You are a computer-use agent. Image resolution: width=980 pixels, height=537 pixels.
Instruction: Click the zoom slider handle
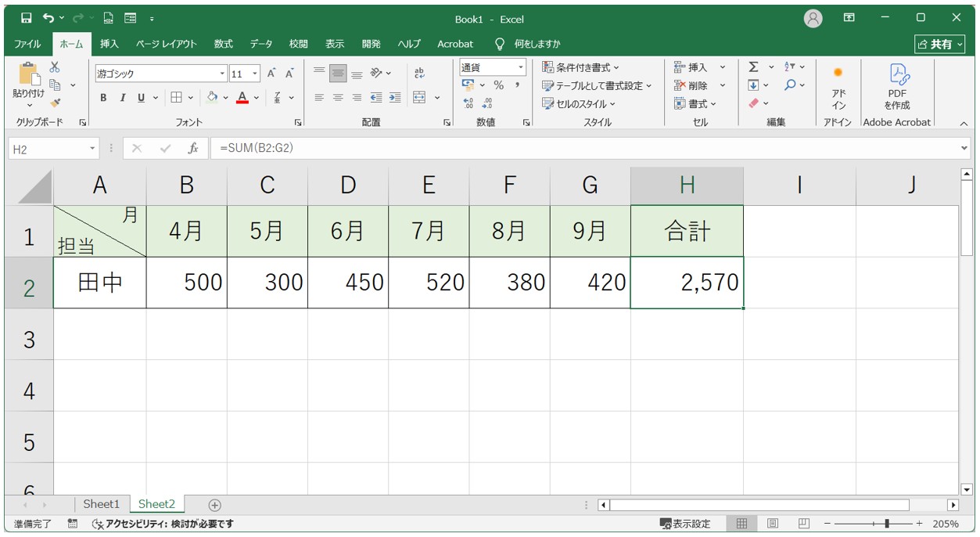click(886, 524)
